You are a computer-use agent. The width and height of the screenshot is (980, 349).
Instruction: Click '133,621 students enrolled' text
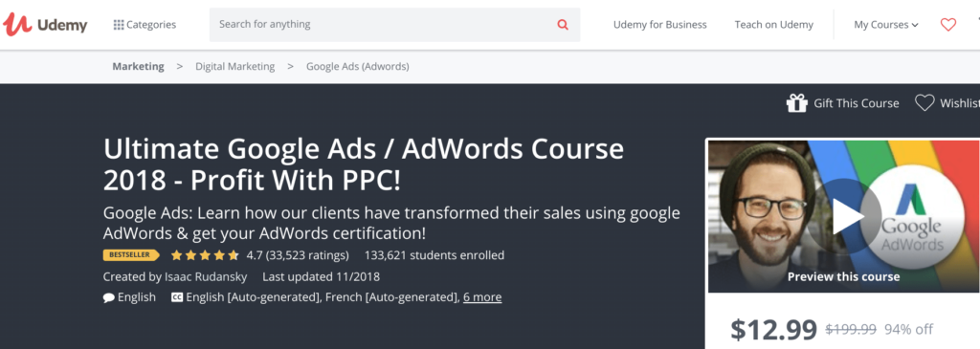434,255
